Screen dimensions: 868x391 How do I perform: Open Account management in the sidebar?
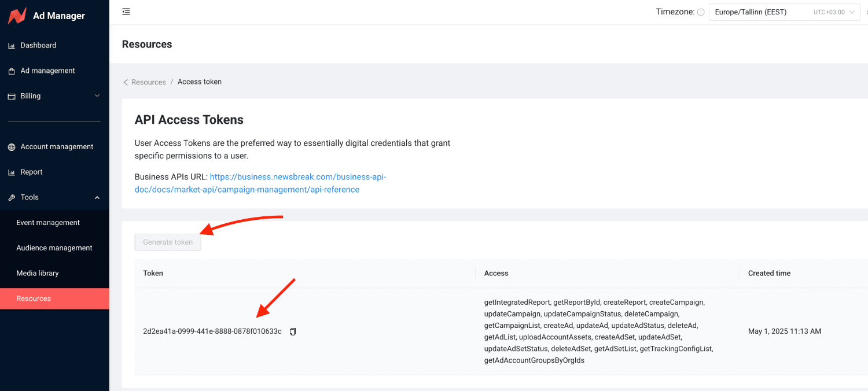54,147
